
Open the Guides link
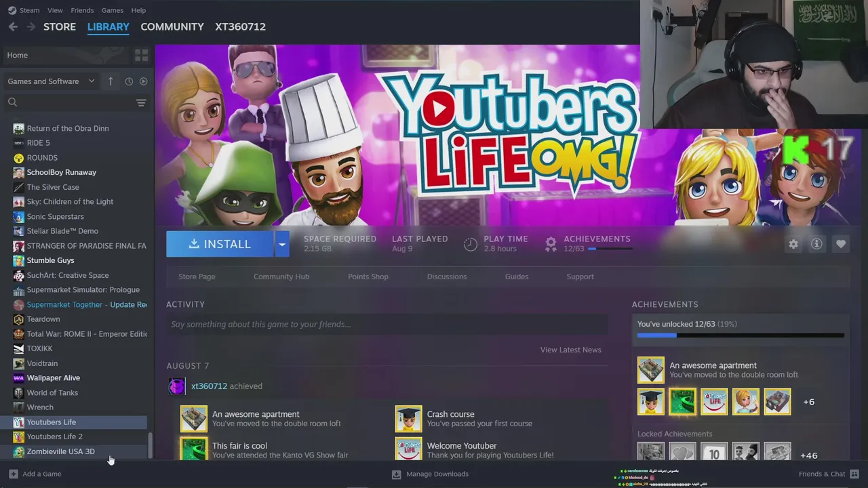517,277
